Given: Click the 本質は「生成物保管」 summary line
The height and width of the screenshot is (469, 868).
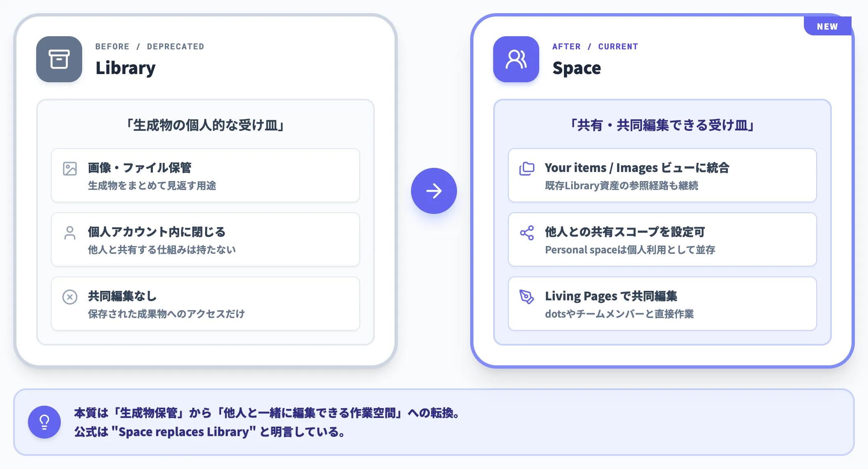Looking at the screenshot, I should pos(267,413).
